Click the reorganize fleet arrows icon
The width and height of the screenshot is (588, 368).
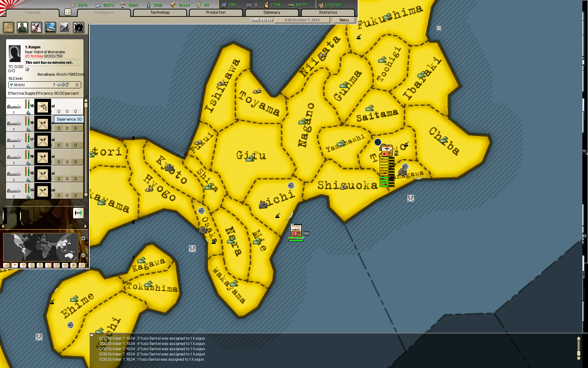pos(78,213)
